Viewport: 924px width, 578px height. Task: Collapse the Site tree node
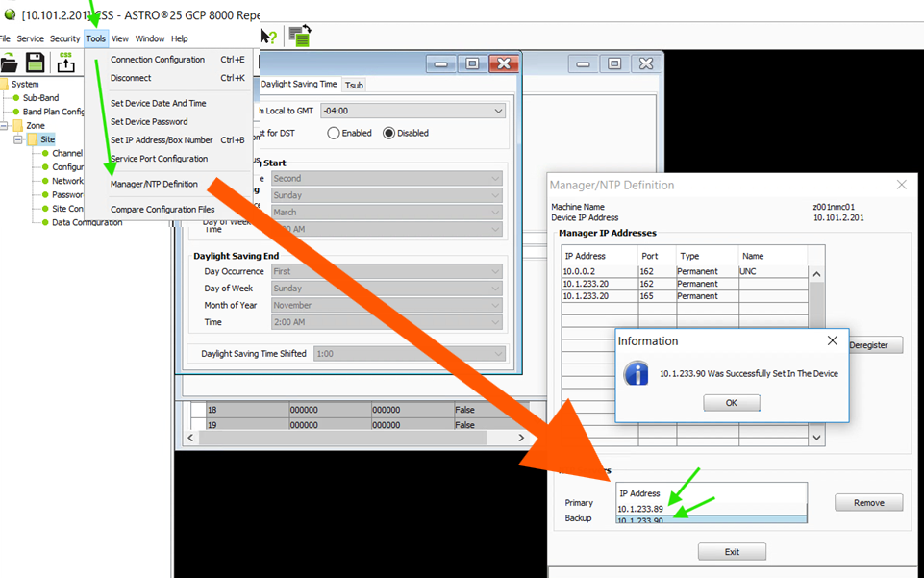[x=18, y=139]
